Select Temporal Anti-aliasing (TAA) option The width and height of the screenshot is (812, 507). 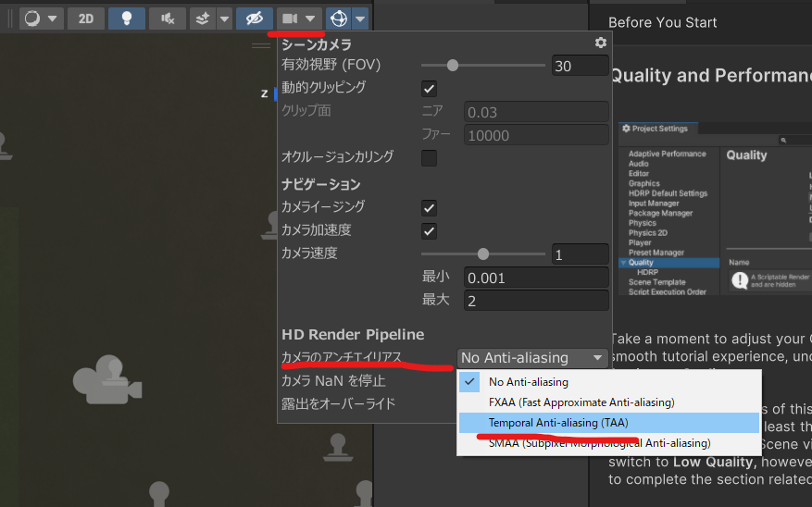(x=558, y=423)
